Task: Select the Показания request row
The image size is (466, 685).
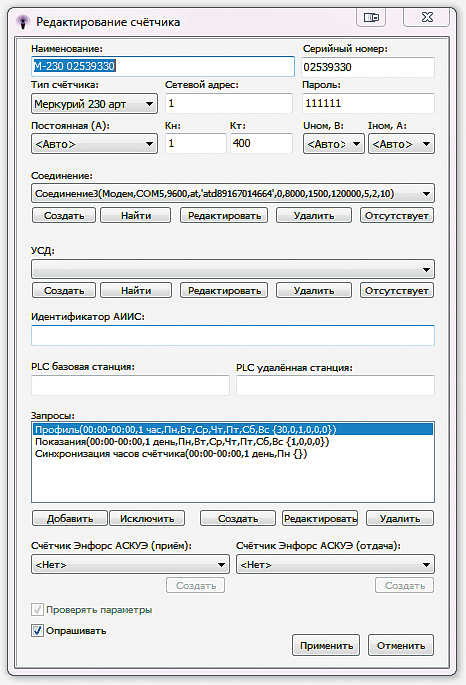Action: (x=233, y=442)
